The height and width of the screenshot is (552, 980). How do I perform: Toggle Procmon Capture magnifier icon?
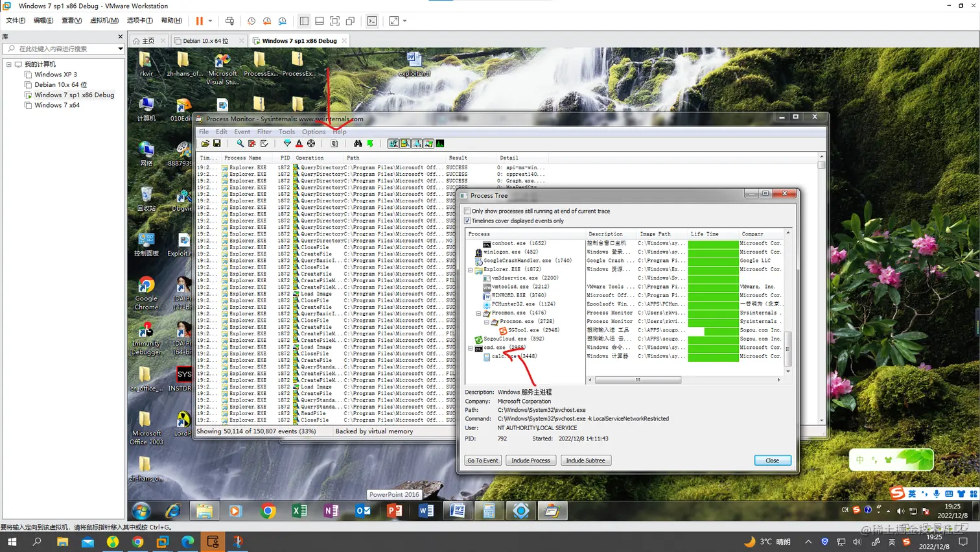pos(240,143)
